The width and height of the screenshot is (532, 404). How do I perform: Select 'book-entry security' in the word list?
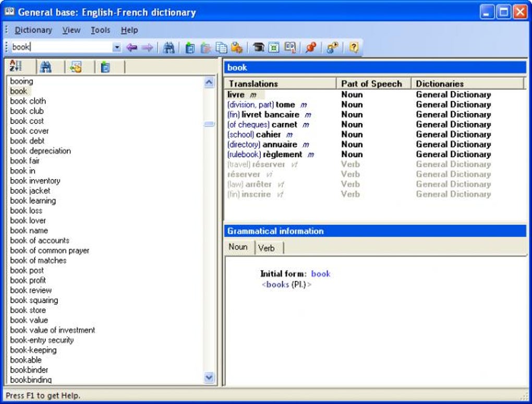click(x=42, y=340)
